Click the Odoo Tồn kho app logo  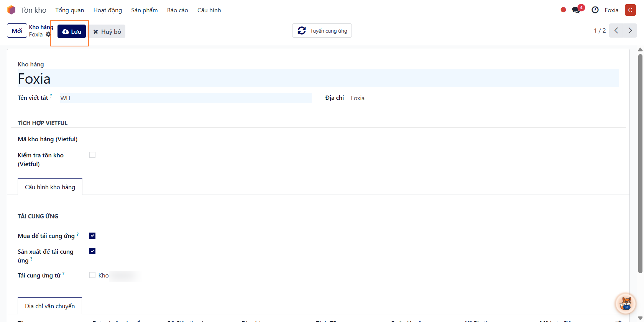click(x=11, y=10)
